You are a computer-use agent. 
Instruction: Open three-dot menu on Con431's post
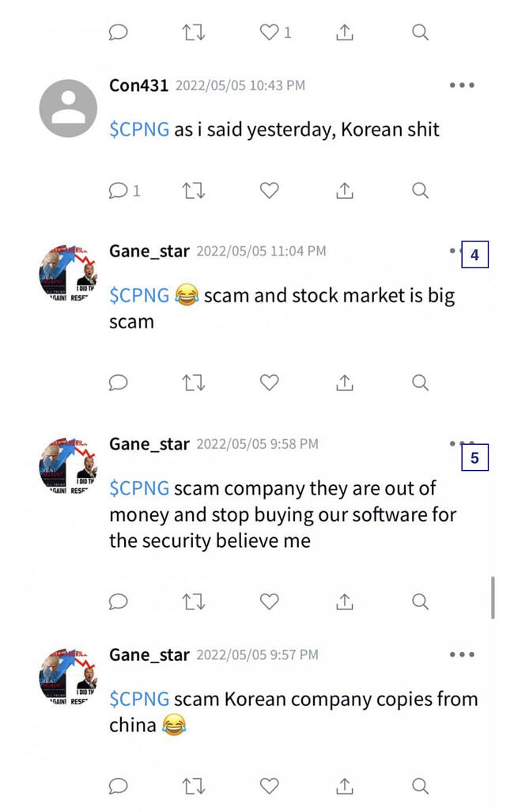tap(462, 85)
